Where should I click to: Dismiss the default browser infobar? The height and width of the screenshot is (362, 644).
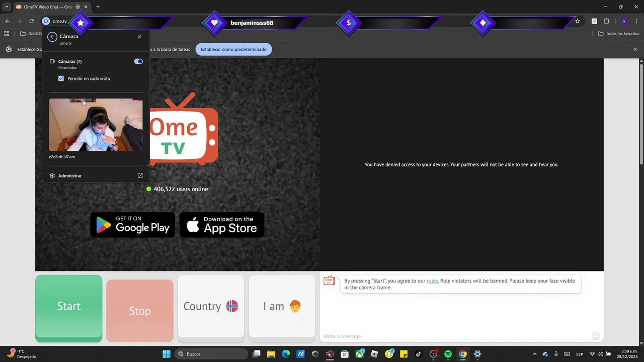click(635, 49)
